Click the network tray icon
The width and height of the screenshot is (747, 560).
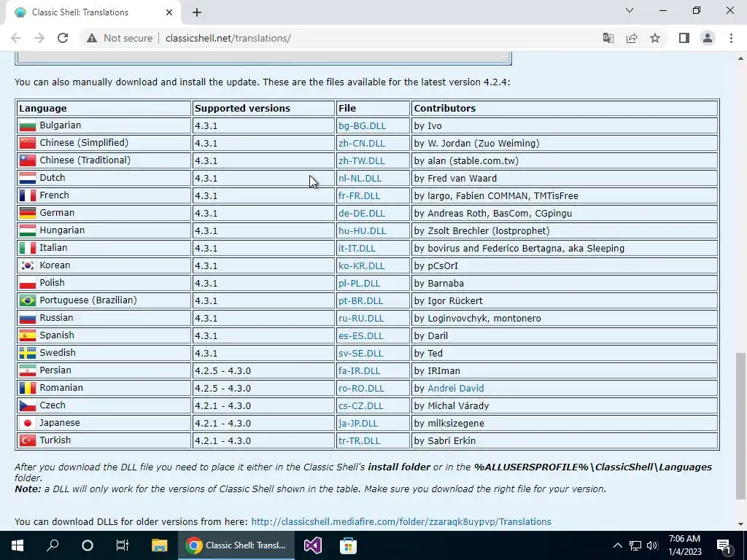point(635,545)
